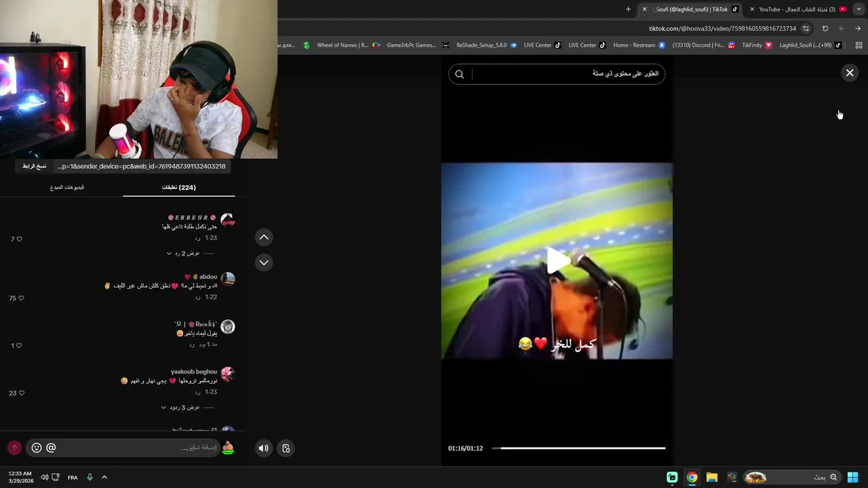The image size is (868, 488).
Task: Open File Explorer from taskbar
Action: (711, 477)
